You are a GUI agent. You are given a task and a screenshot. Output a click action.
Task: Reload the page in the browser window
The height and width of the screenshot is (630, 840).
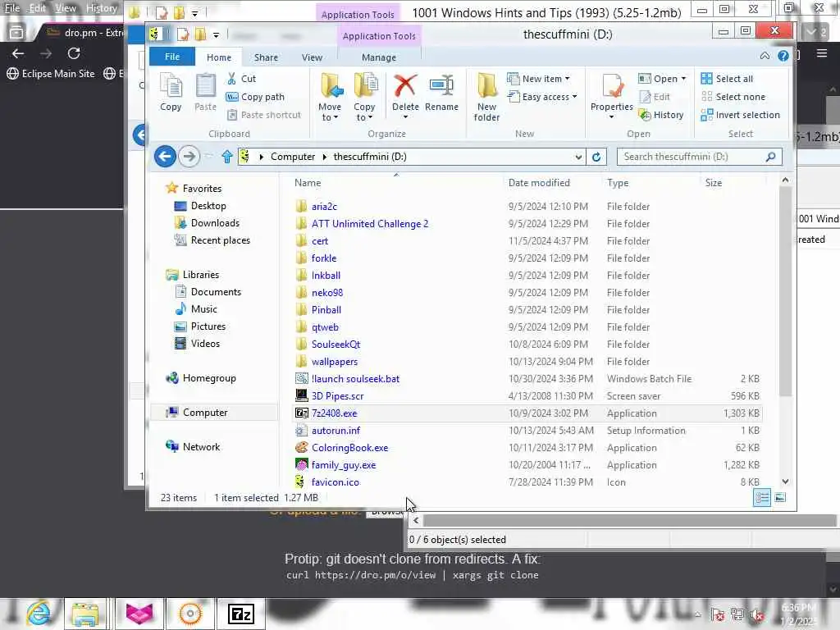click(74, 53)
